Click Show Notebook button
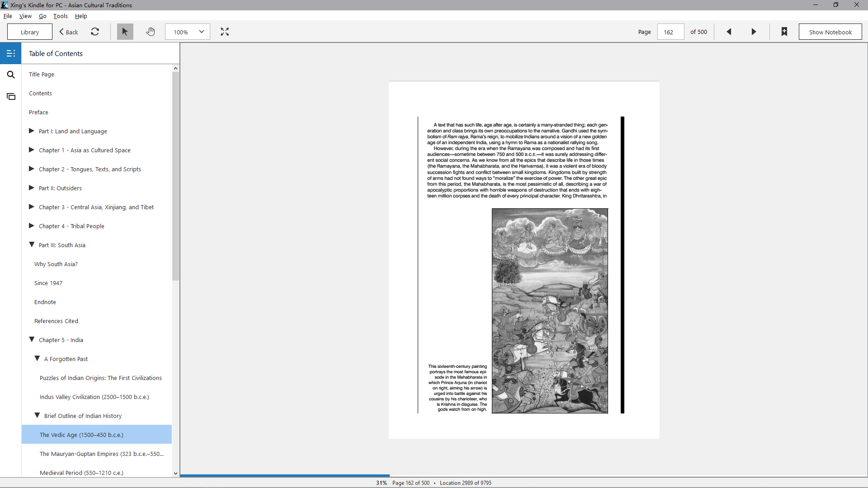Screen dimensions: 868x488 coord(830,32)
